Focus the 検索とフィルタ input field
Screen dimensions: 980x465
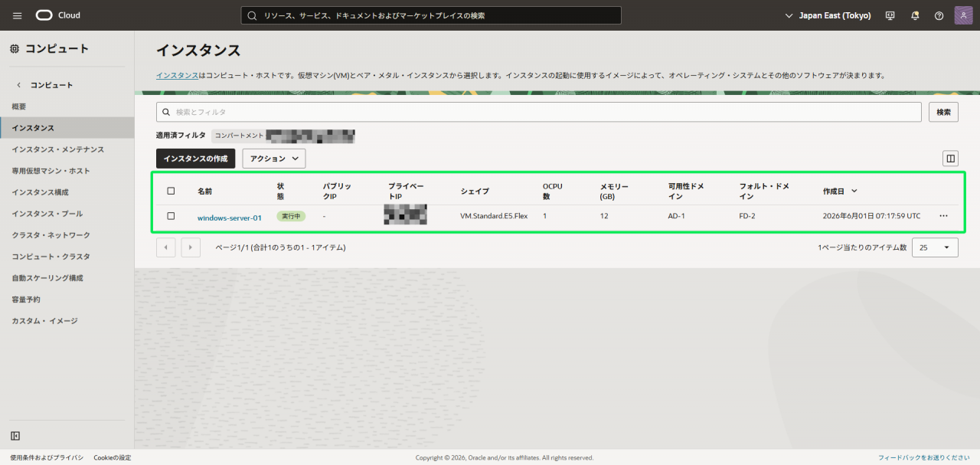(538, 112)
